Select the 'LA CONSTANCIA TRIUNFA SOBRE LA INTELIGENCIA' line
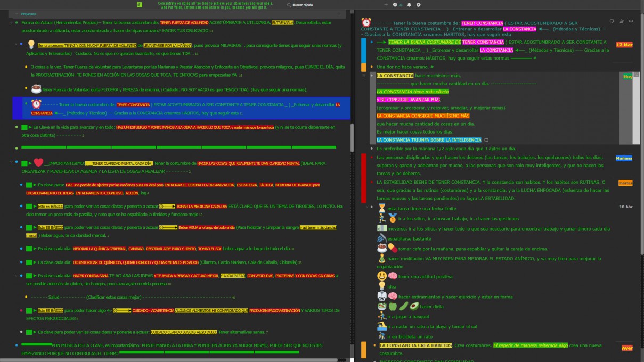Viewport: 644px width, 362px height. 429,140
